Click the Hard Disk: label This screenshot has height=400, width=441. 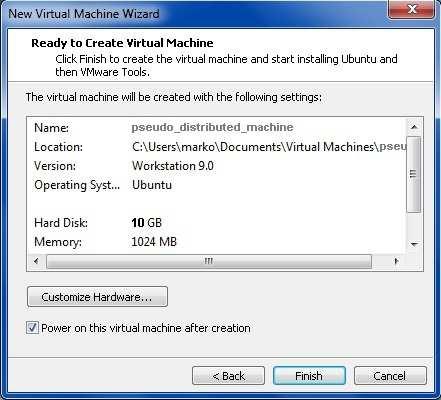[x=61, y=223]
